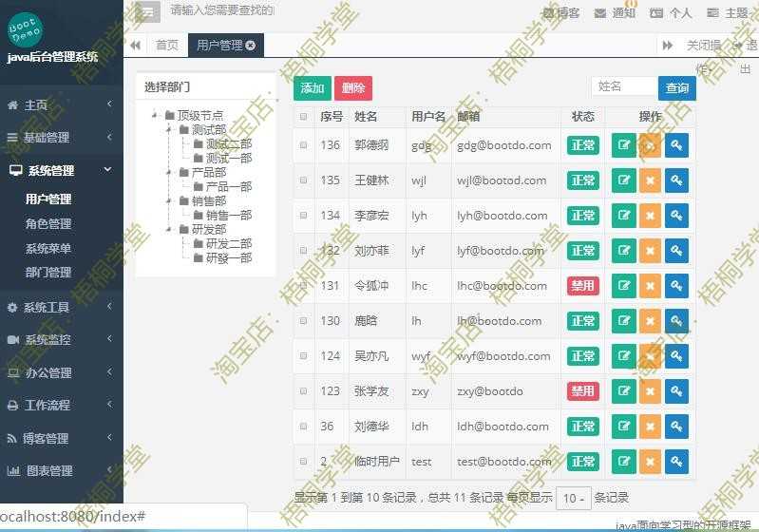Screen dimensions: 759x532
Task: Check the row checkbox for 郭德纲
Action: 303,145
